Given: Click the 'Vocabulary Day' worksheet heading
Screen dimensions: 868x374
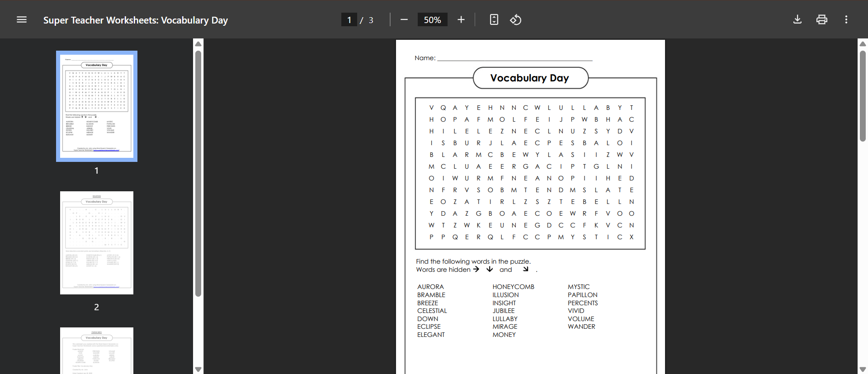Looking at the screenshot, I should tap(530, 78).
